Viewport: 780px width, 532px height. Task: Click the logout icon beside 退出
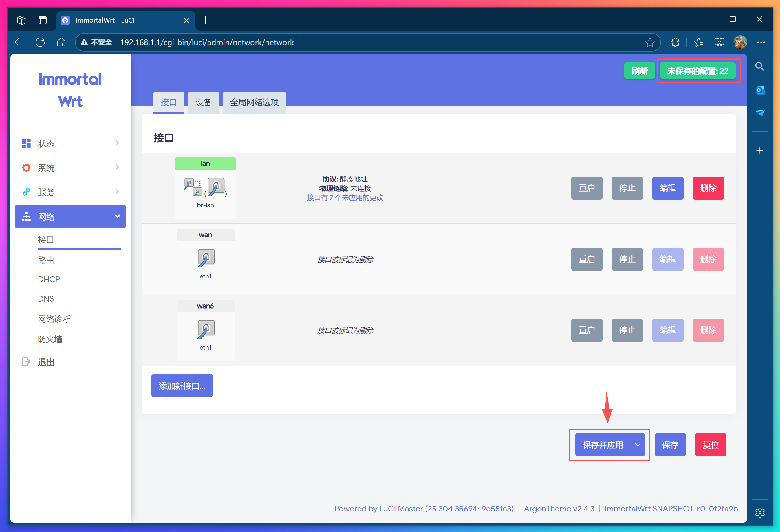coord(26,362)
